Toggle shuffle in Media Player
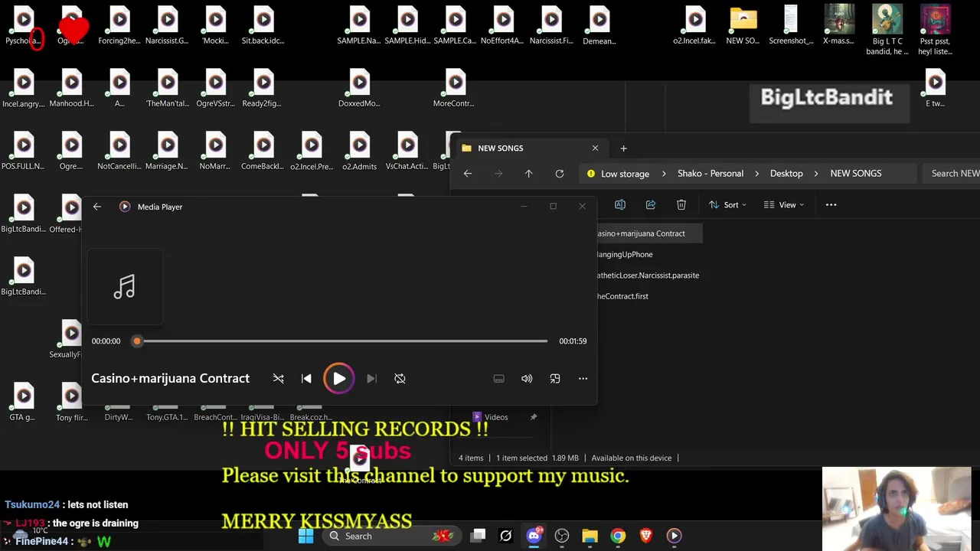 (279, 378)
